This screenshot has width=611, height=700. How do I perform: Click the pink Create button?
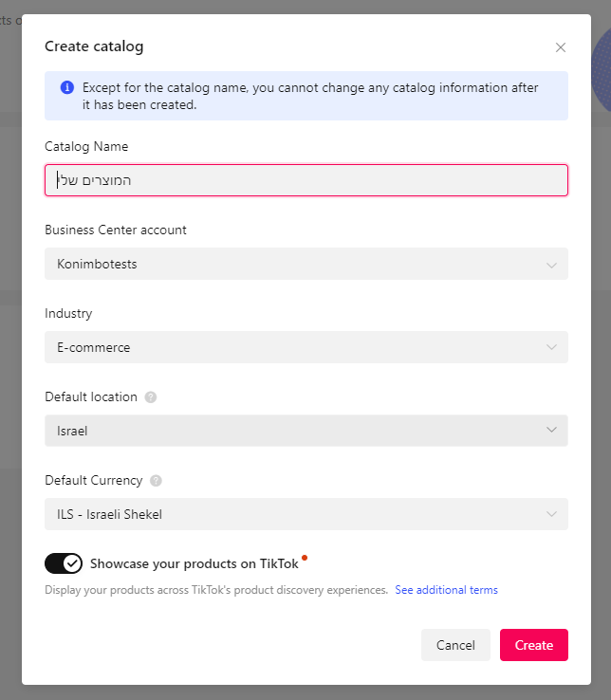[x=534, y=645]
